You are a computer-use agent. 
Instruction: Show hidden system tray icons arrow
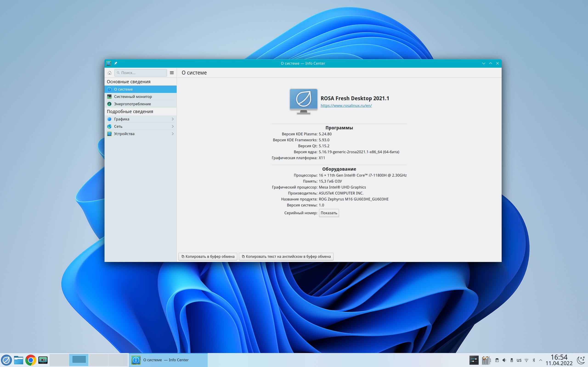pyautogui.click(x=541, y=360)
